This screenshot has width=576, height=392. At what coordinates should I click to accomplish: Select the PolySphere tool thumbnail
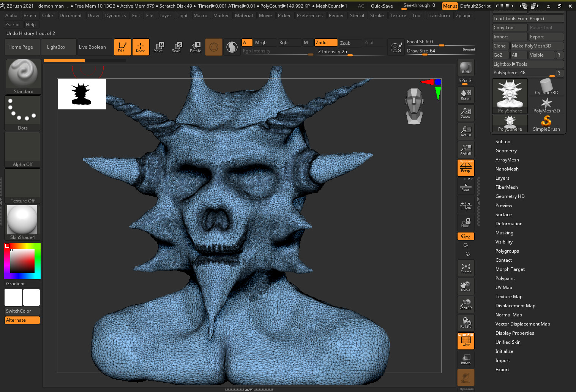click(x=510, y=94)
